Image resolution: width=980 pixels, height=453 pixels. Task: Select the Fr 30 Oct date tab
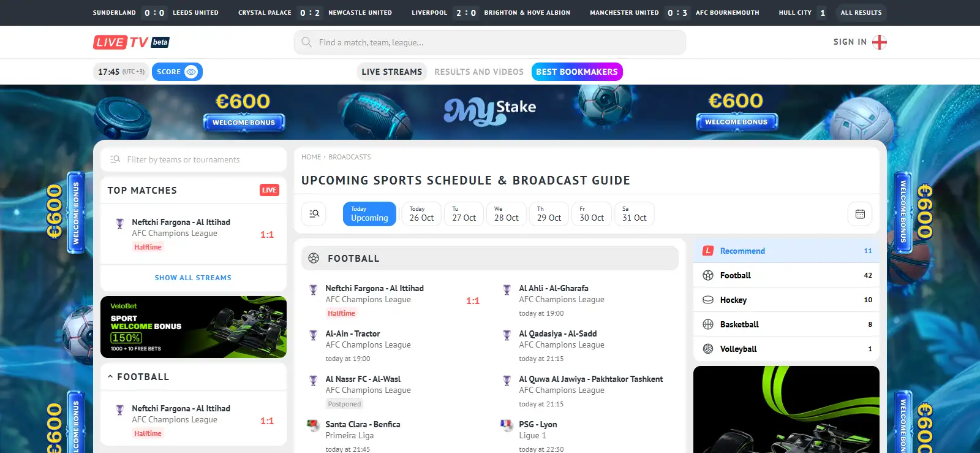(592, 214)
